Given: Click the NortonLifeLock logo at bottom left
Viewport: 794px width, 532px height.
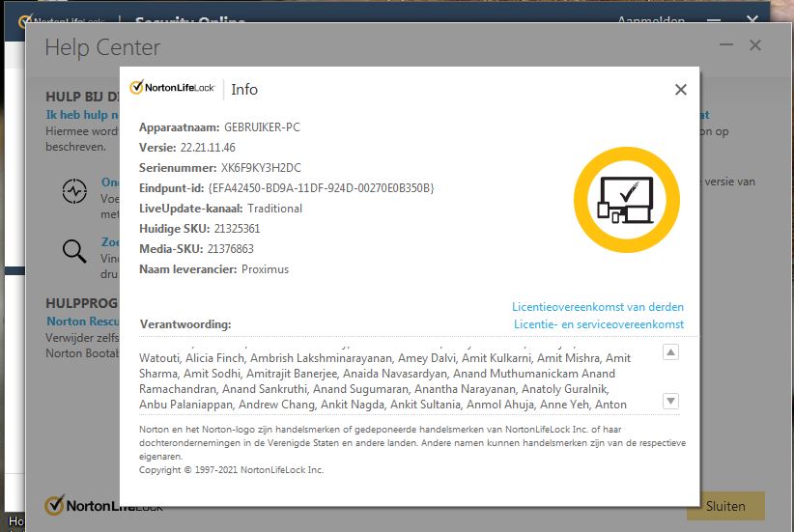Looking at the screenshot, I should [102, 505].
